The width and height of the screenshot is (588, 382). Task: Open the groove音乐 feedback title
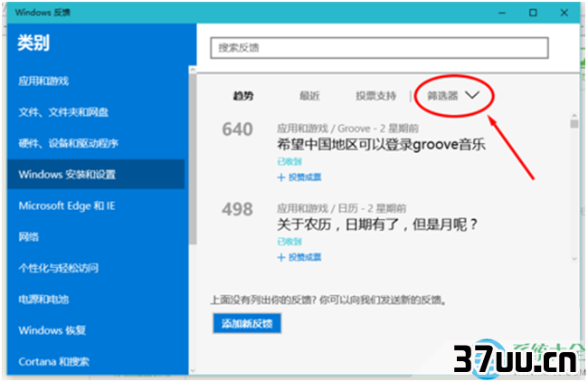382,145
